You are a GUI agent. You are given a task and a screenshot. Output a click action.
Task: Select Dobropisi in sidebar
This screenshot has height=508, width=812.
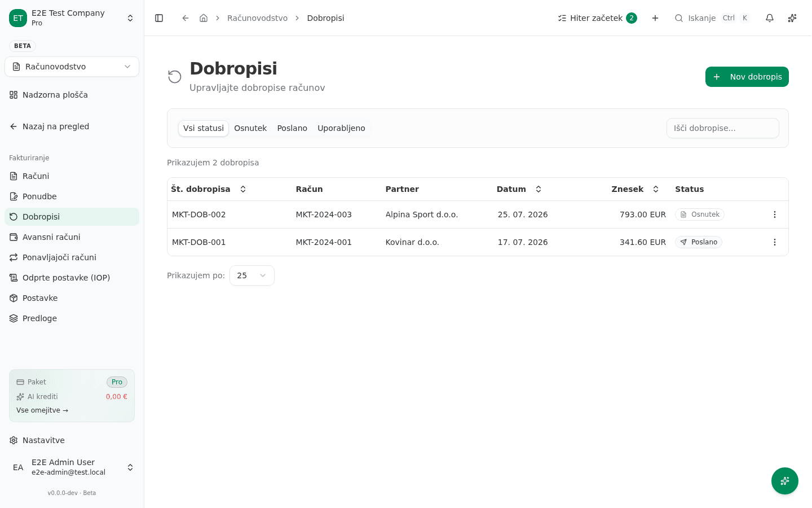[x=72, y=217]
